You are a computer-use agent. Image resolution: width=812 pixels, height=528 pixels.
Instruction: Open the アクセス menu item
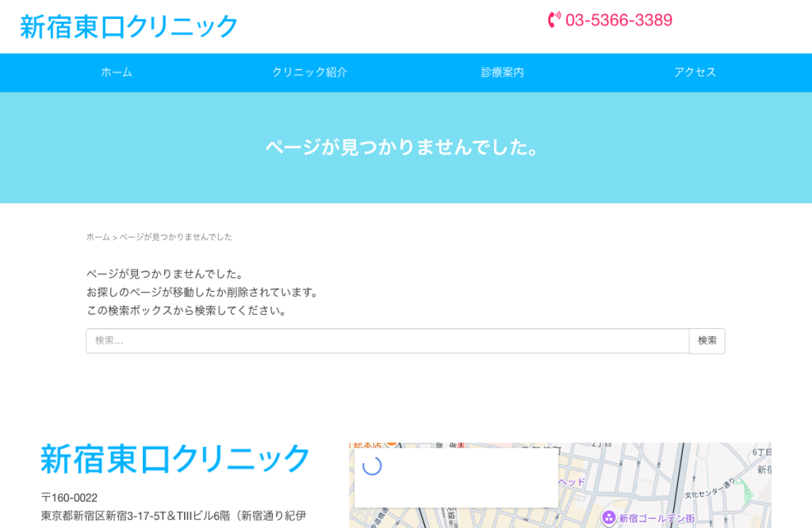point(695,72)
